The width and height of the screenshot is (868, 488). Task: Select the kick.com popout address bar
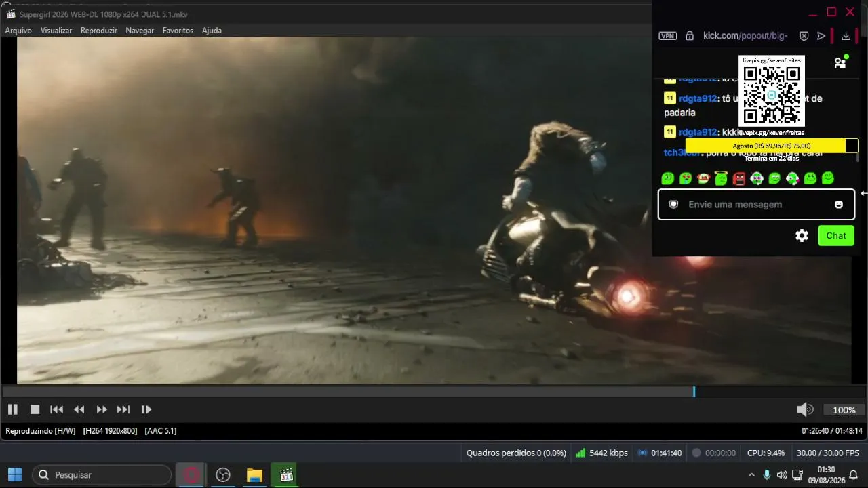(745, 36)
